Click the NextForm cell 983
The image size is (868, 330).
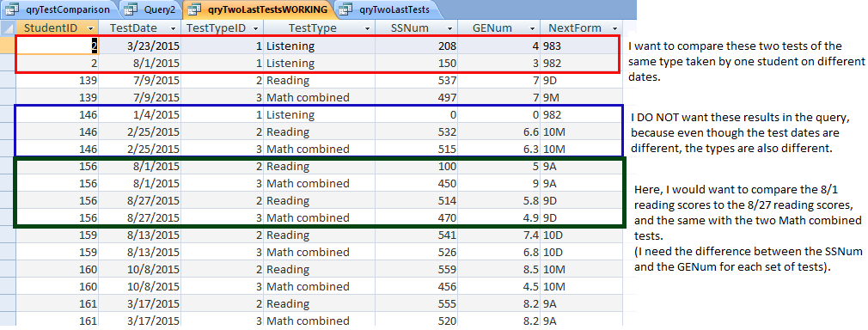(x=581, y=46)
